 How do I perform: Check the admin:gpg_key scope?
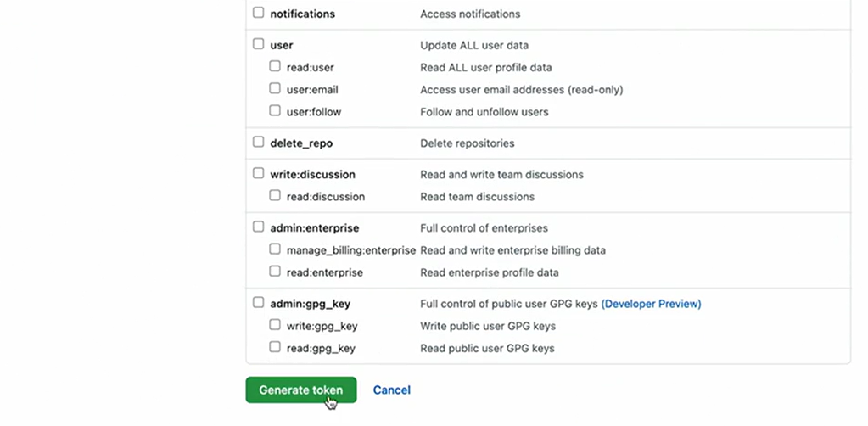(x=259, y=302)
